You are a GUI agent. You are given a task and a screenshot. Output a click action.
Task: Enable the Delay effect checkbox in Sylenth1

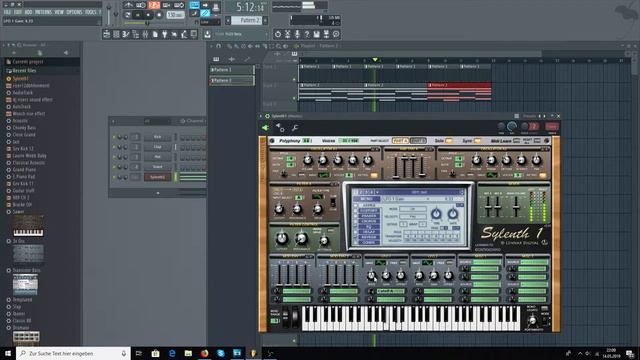(356, 232)
